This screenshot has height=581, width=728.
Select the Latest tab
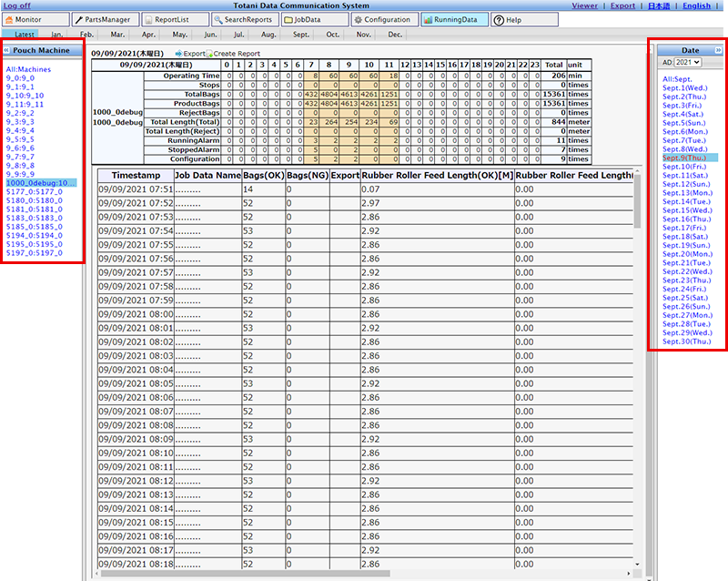click(25, 35)
